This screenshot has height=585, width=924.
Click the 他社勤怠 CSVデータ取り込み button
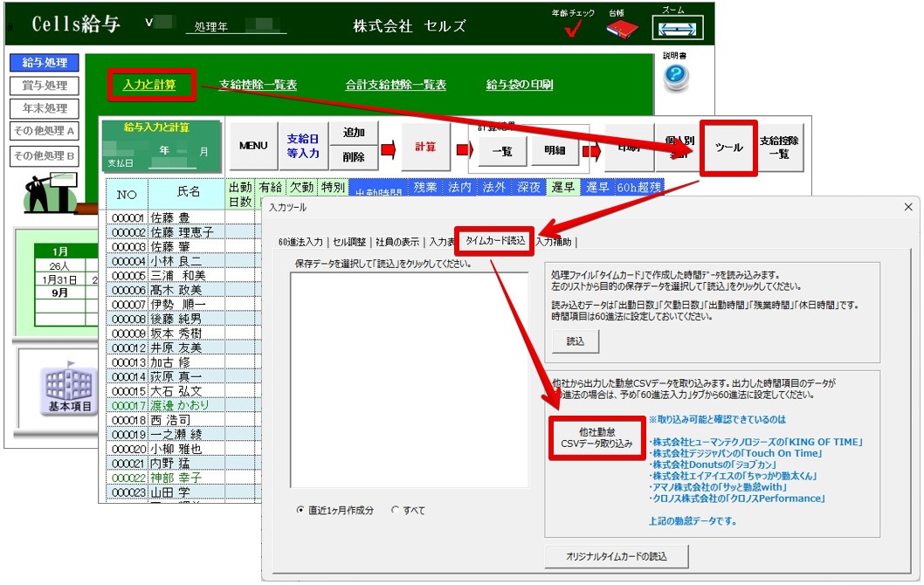pyautogui.click(x=596, y=438)
